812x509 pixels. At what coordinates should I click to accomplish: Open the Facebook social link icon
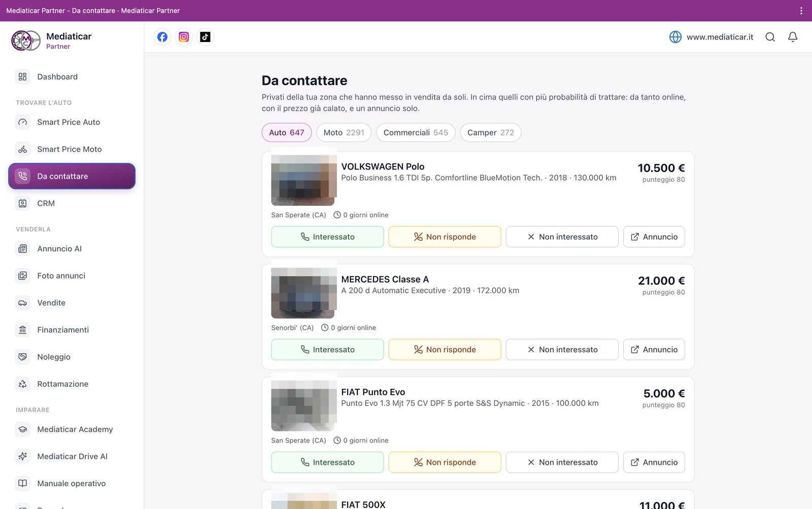pyautogui.click(x=162, y=37)
